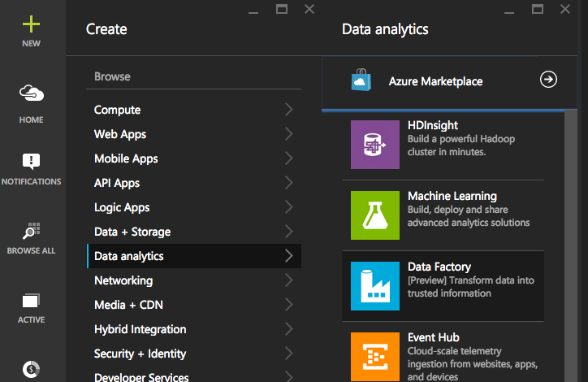Open the Media + CDN category
Image resolution: width=588 pixels, height=382 pixels.
point(194,305)
